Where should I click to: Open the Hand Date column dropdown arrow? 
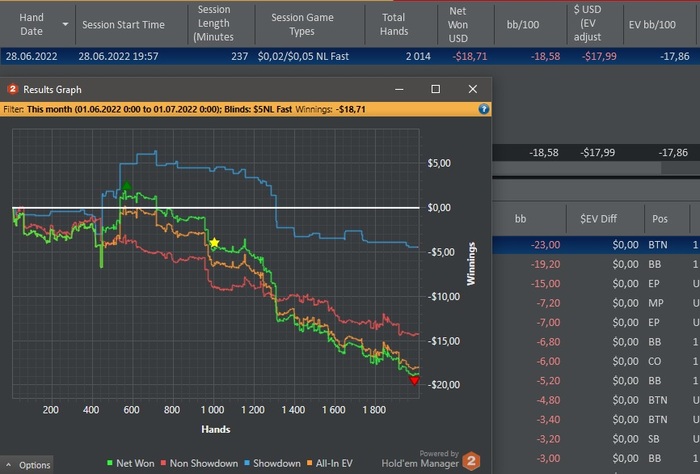pyautogui.click(x=65, y=24)
